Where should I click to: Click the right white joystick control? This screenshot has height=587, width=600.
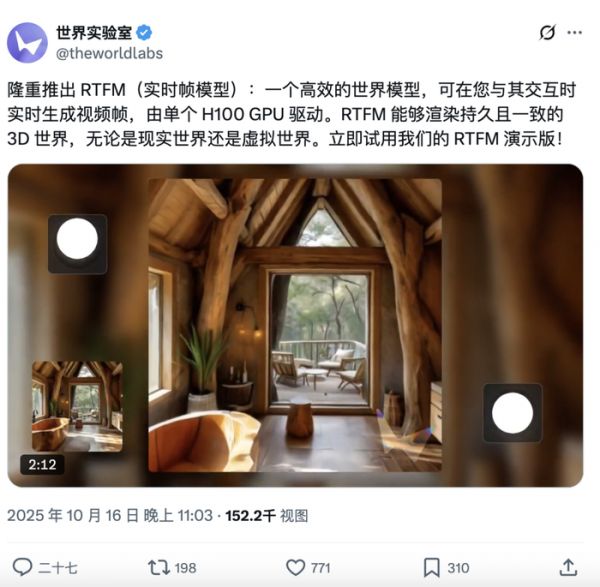(x=512, y=413)
